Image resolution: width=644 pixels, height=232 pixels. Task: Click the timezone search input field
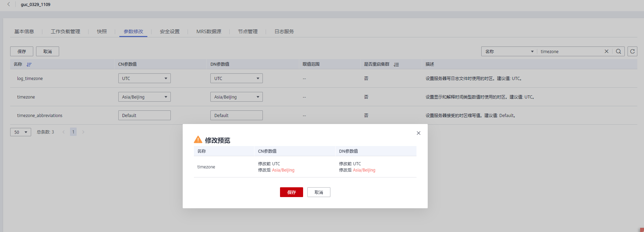pyautogui.click(x=570, y=51)
